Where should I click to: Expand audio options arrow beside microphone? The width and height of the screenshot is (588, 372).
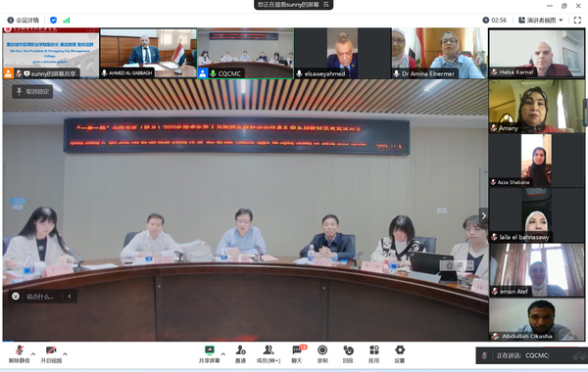point(33,353)
